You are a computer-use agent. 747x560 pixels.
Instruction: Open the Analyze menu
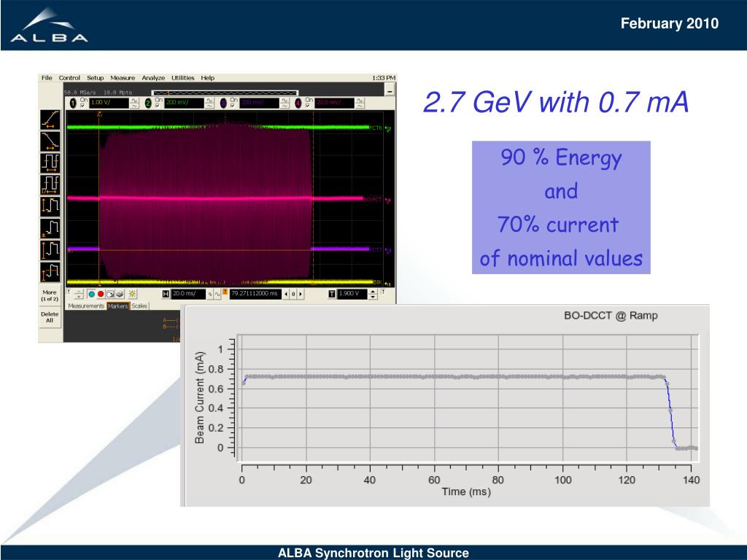(x=153, y=77)
